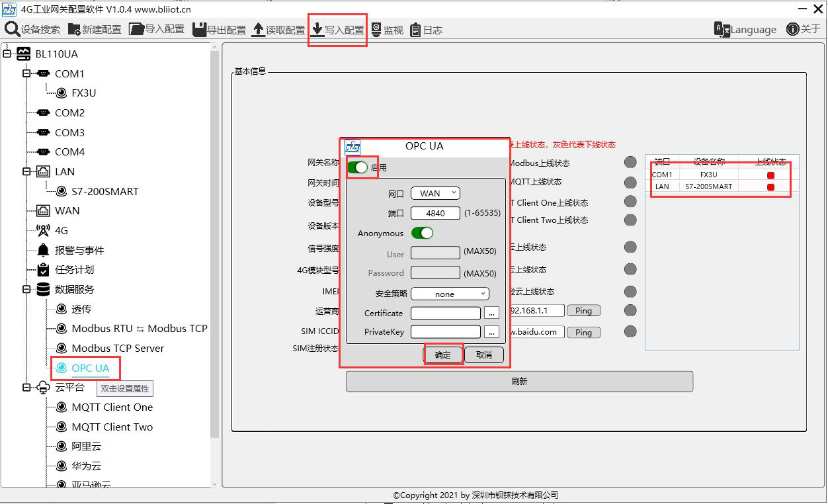Click Certificate browse button with ellipsis

(491, 314)
